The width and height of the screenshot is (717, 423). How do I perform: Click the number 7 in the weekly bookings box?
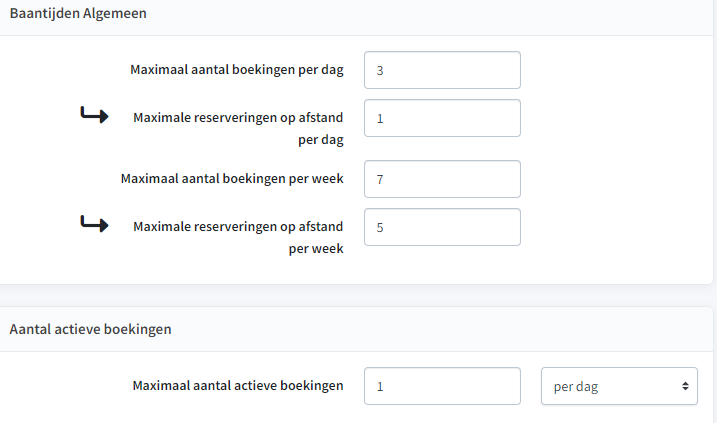point(380,179)
